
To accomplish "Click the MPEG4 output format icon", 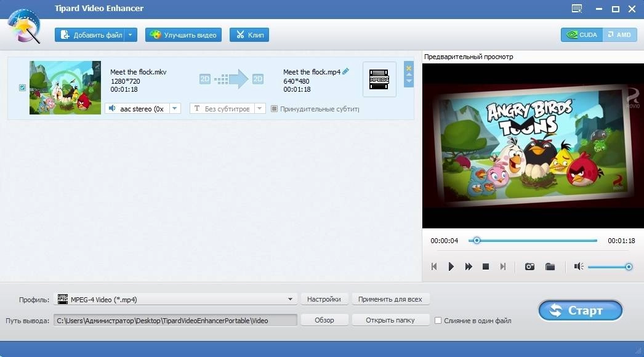I will point(379,79).
